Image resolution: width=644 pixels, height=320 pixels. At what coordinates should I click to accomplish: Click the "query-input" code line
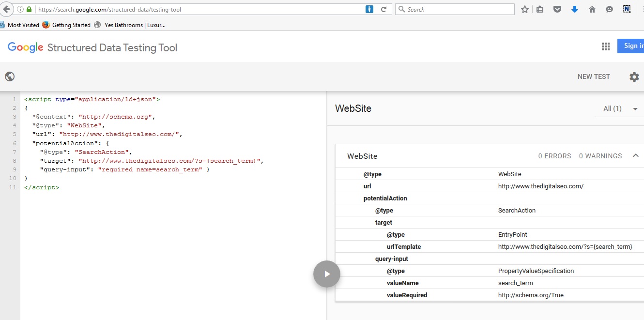(125, 169)
